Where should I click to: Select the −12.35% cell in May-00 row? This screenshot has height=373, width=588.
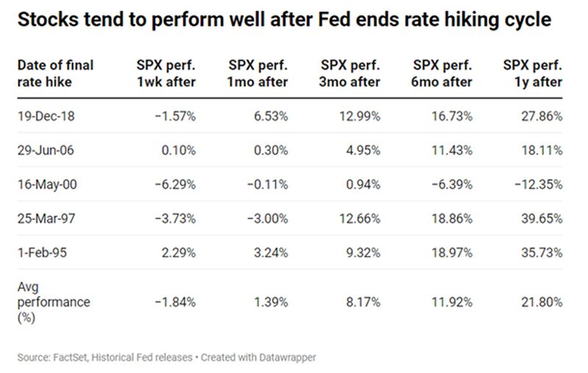click(x=539, y=184)
